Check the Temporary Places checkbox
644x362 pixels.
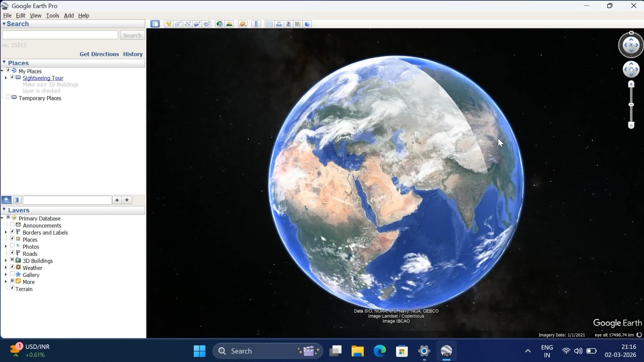(x=8, y=98)
